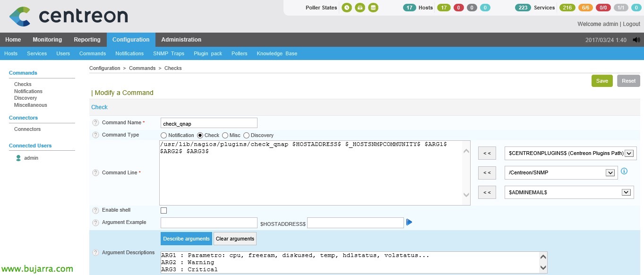
Task: Open Discovery in the Commands sidebar
Action: coord(26,98)
